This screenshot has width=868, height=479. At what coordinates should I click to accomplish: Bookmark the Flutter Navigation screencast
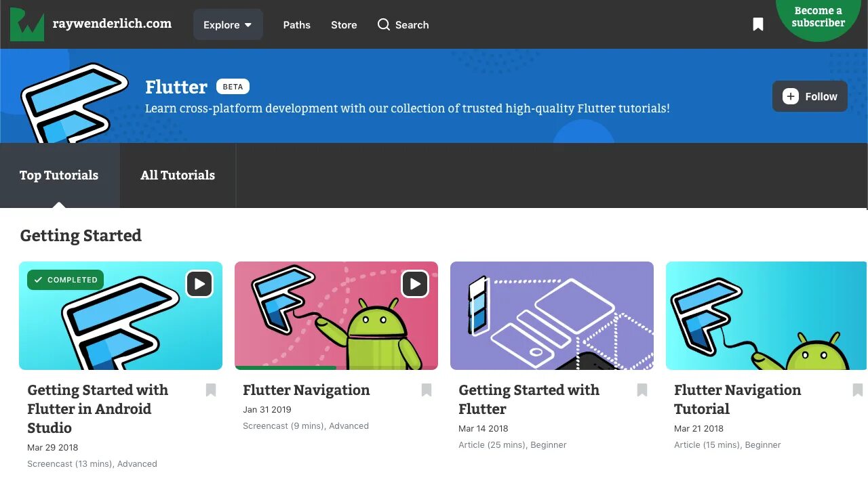coord(427,390)
